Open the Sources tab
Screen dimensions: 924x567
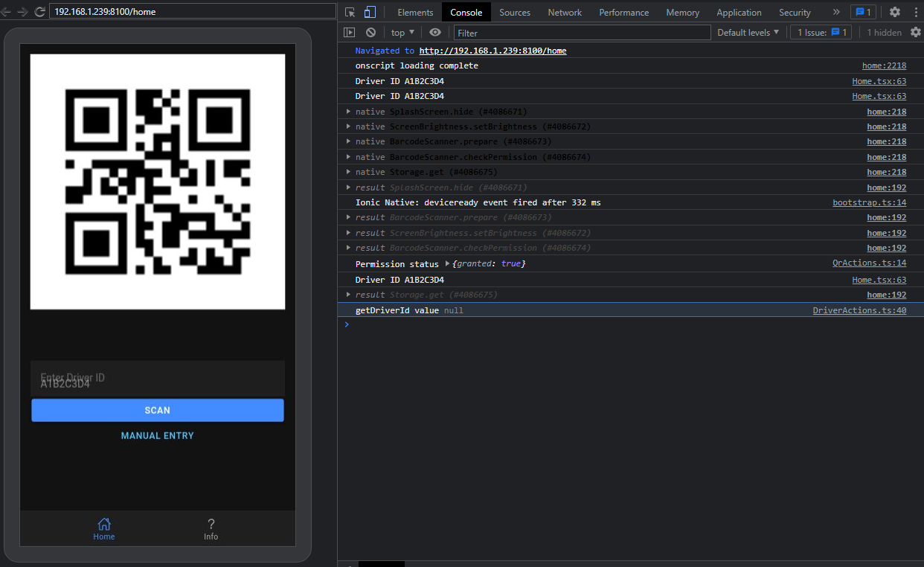coord(515,12)
